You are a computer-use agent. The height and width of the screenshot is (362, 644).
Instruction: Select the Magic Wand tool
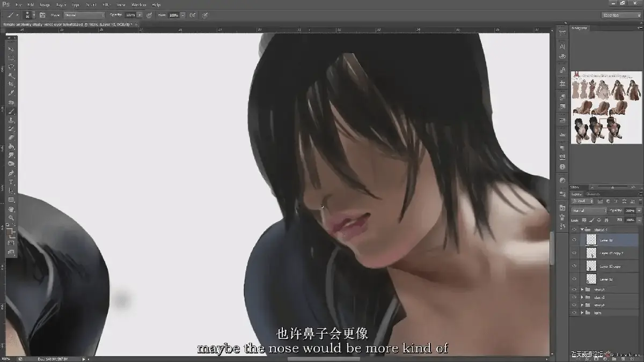click(x=11, y=76)
